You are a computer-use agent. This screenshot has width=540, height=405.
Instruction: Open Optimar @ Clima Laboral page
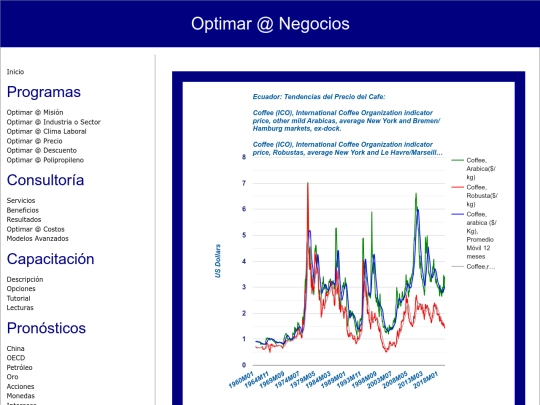click(46, 131)
